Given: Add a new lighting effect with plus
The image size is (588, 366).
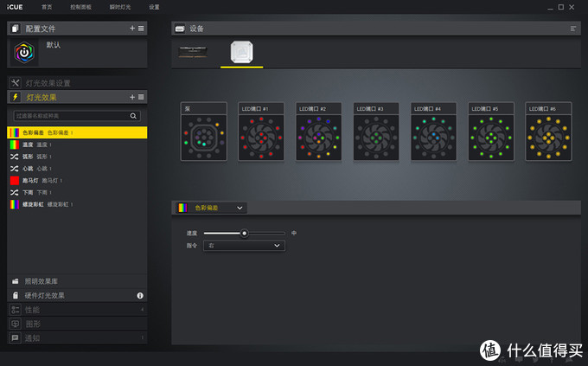Looking at the screenshot, I should pyautogui.click(x=132, y=97).
